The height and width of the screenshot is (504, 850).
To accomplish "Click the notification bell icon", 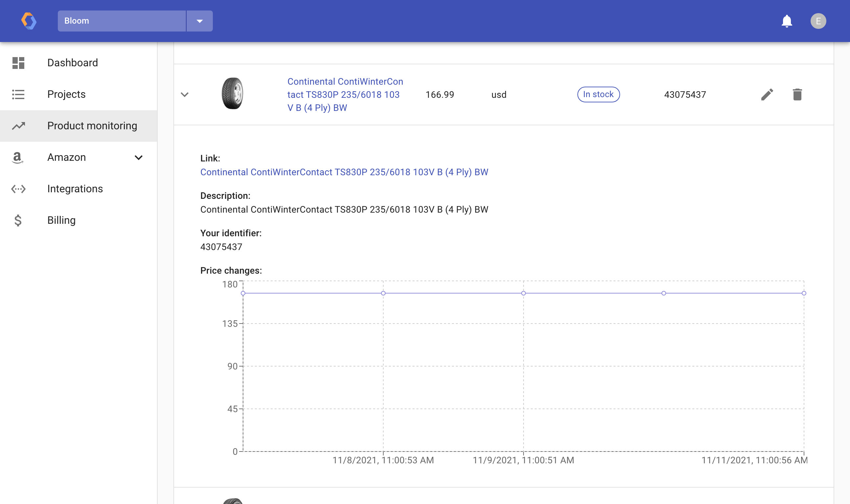I will coord(786,21).
